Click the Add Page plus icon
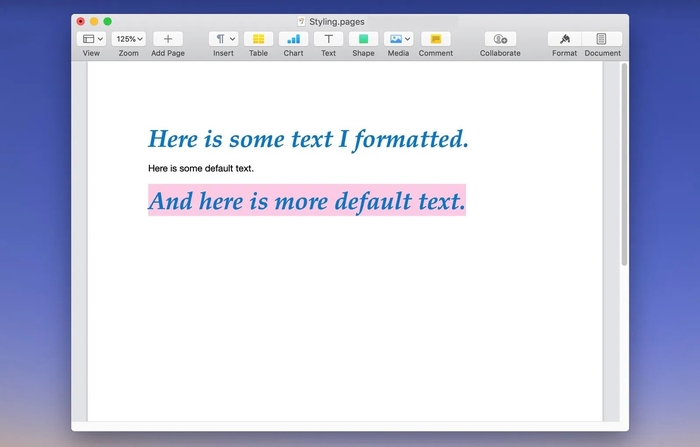This screenshot has width=700, height=447. (x=167, y=39)
